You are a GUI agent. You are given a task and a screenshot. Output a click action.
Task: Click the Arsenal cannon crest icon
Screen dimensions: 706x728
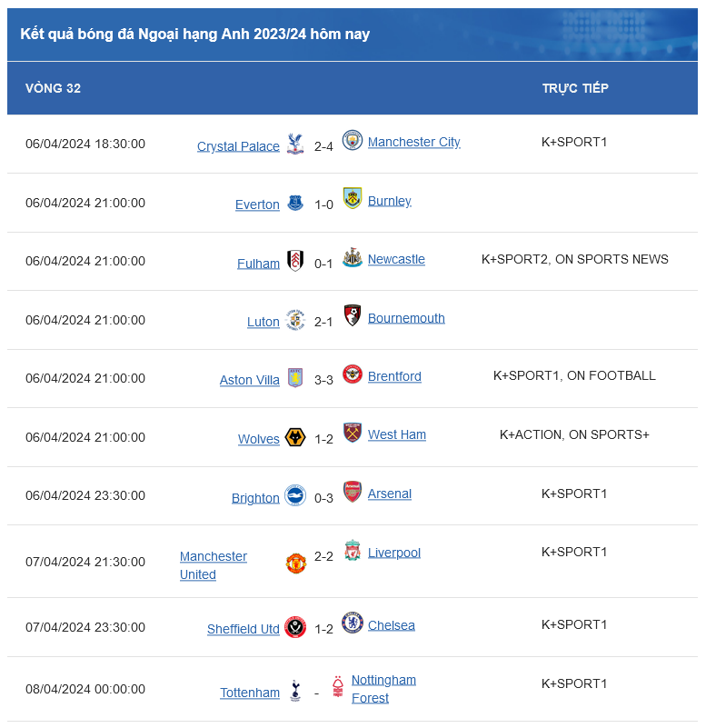[x=354, y=493]
